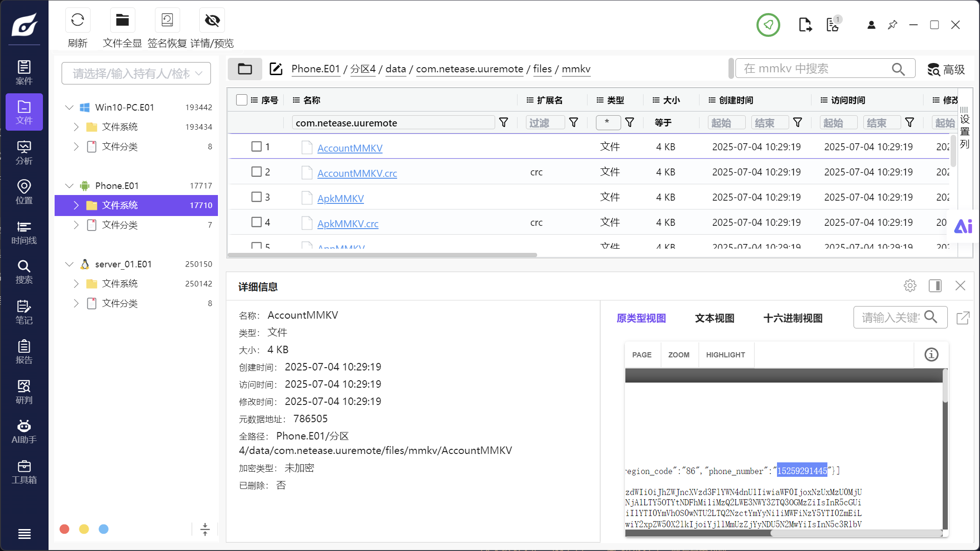Open preview in external window icon
980x551 pixels.
(x=963, y=318)
